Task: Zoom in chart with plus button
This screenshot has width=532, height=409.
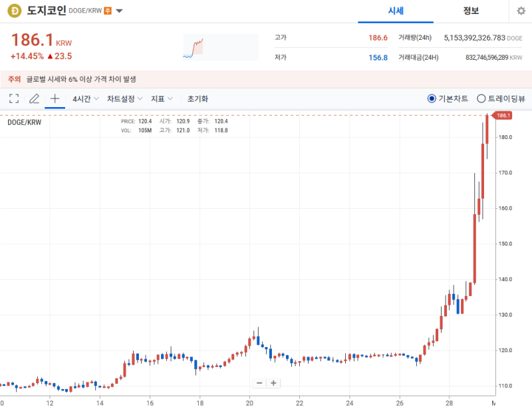Action: (273, 383)
